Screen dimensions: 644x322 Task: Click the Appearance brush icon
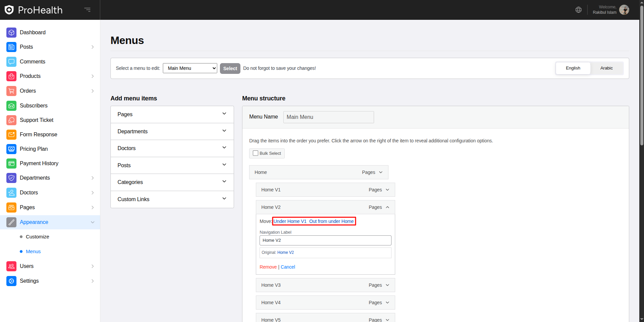pos(11,222)
